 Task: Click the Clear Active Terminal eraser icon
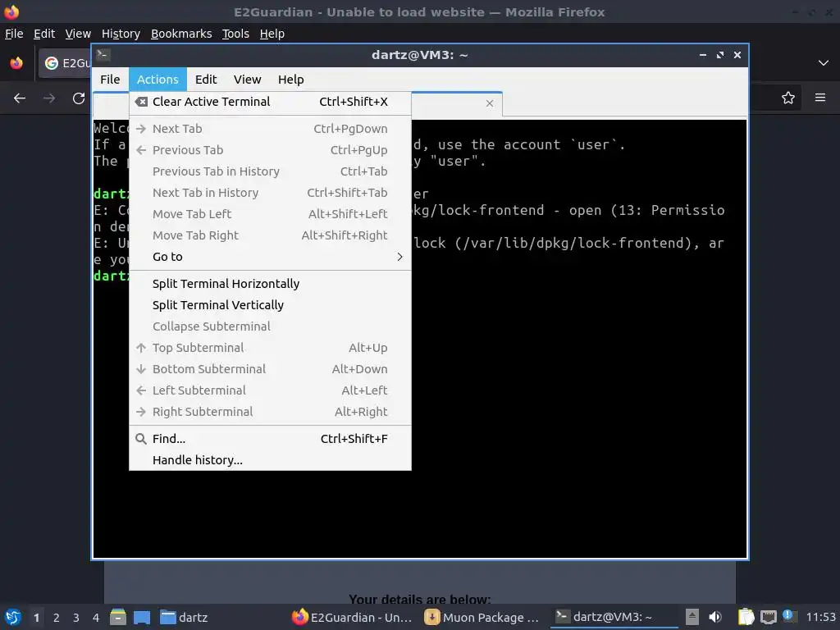coord(141,102)
